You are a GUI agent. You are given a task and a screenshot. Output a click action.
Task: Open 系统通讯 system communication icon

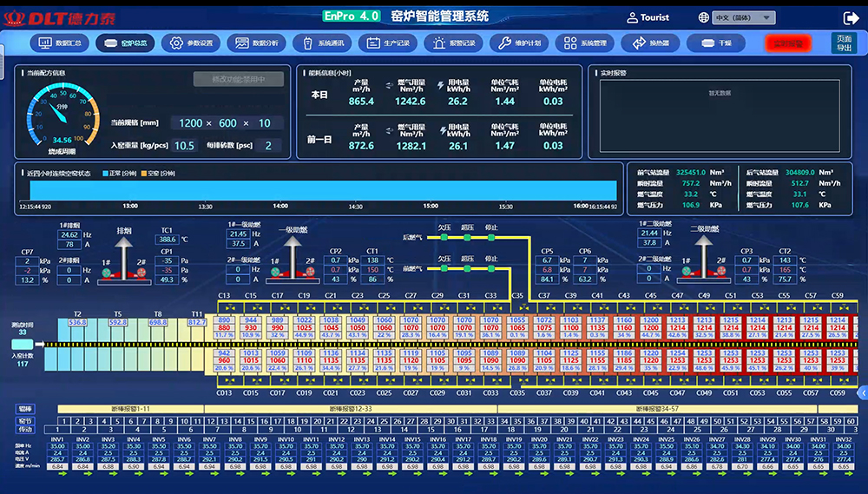[x=308, y=43]
